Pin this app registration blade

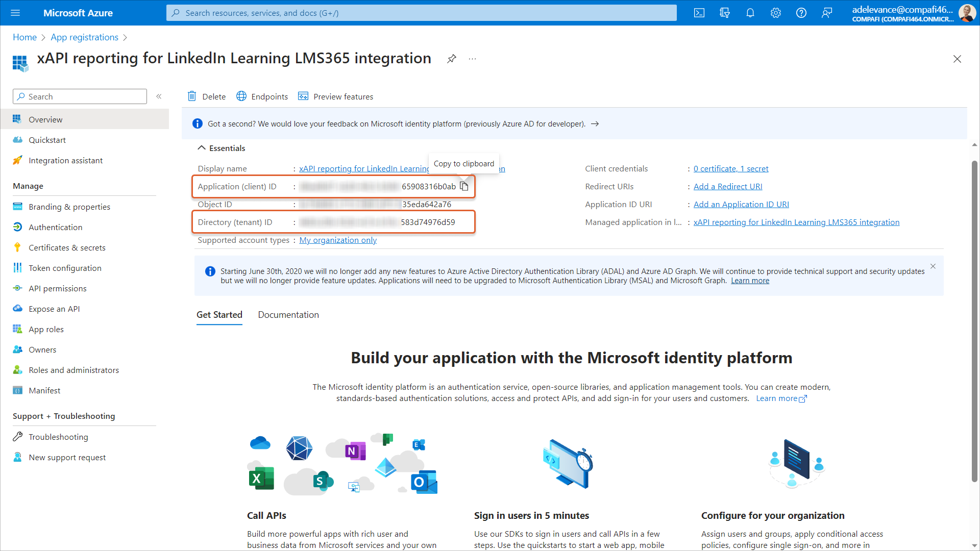[x=451, y=59]
